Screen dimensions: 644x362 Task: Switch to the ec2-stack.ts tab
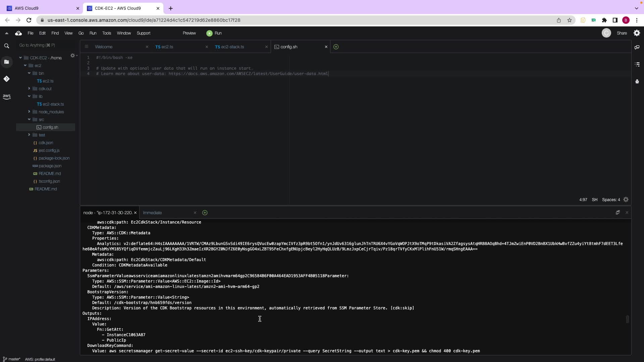pos(232,47)
